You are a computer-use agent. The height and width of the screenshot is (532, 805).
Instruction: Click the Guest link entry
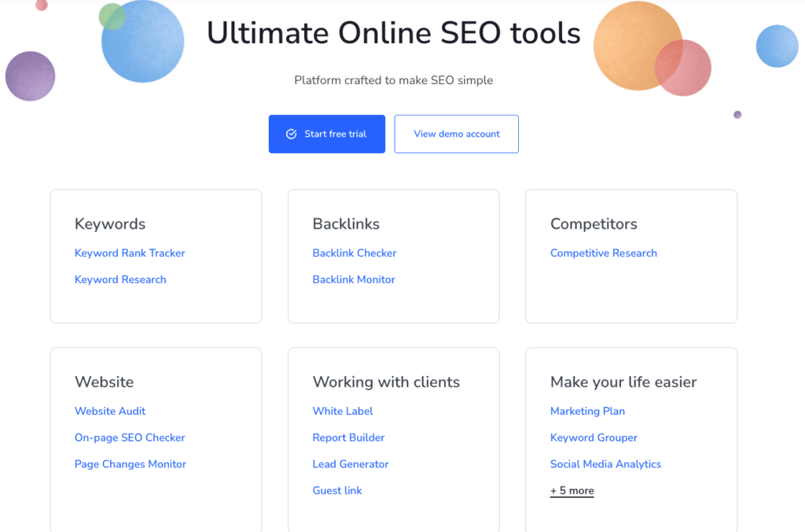pos(337,491)
